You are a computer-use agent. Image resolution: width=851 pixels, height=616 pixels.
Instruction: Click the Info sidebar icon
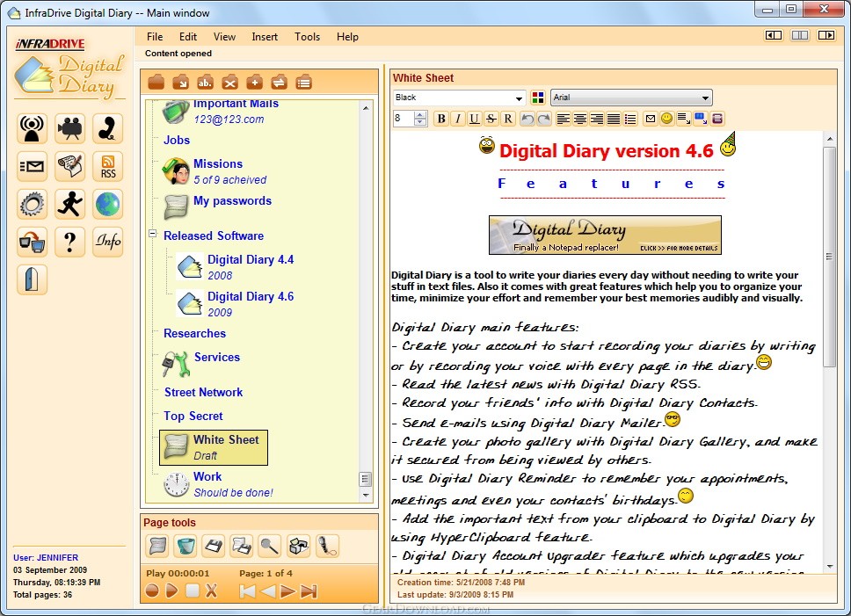[107, 242]
